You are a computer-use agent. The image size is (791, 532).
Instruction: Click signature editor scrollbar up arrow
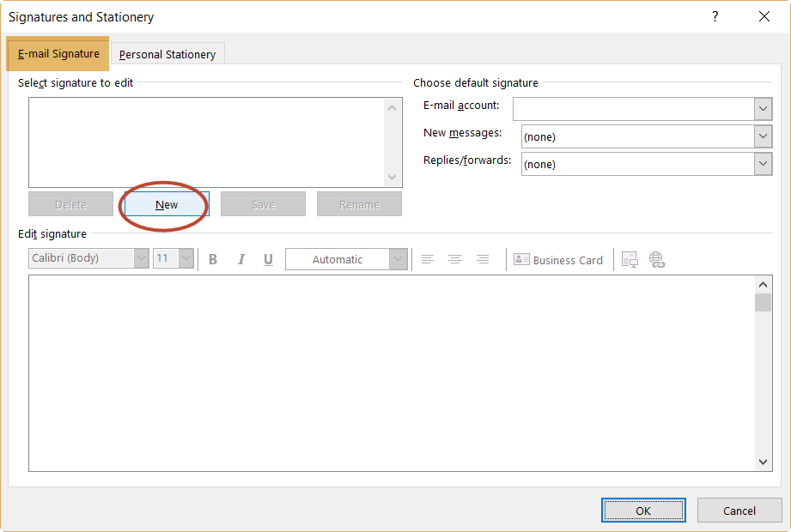coord(764,285)
